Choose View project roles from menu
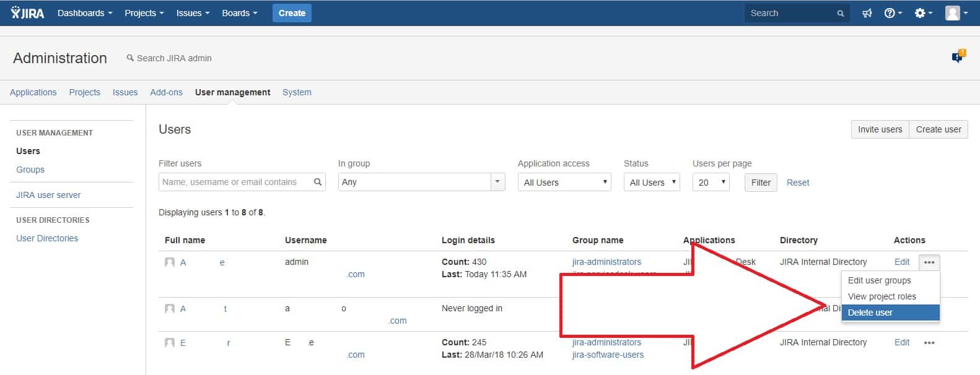Viewport: 980px width, 375px height. coord(890,296)
